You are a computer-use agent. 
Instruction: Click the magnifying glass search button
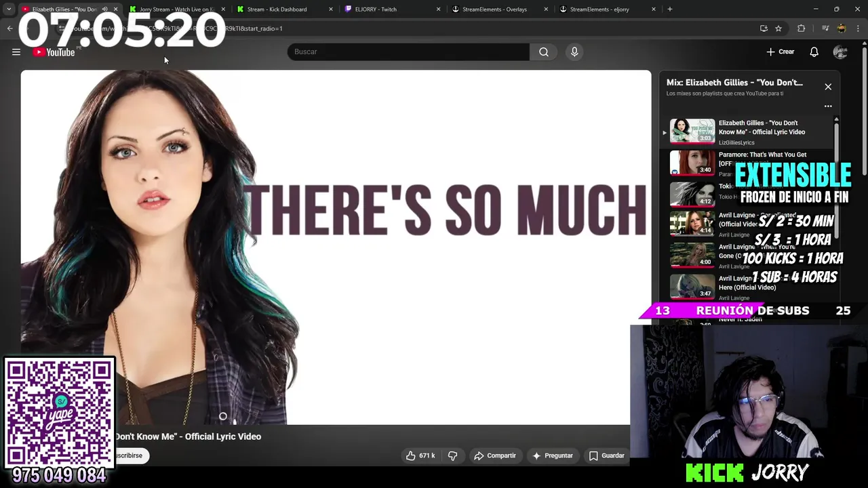[544, 52]
